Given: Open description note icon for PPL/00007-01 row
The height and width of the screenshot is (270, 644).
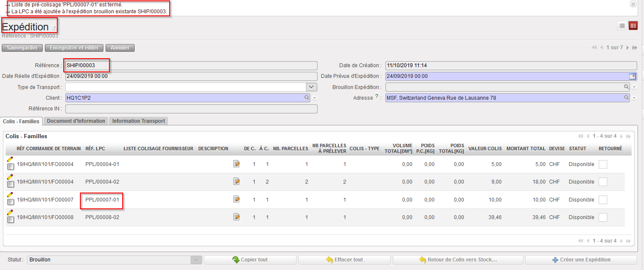Looking at the screenshot, I should tap(236, 199).
